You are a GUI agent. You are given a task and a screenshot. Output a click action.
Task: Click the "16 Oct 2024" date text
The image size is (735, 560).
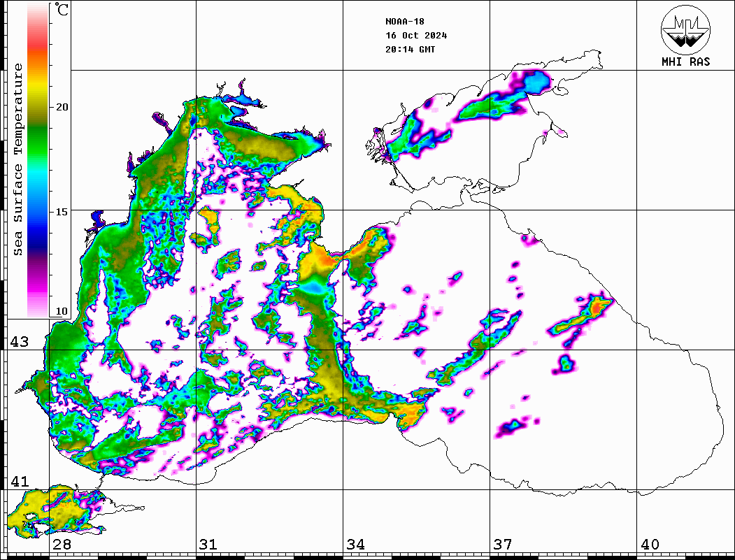(416, 36)
